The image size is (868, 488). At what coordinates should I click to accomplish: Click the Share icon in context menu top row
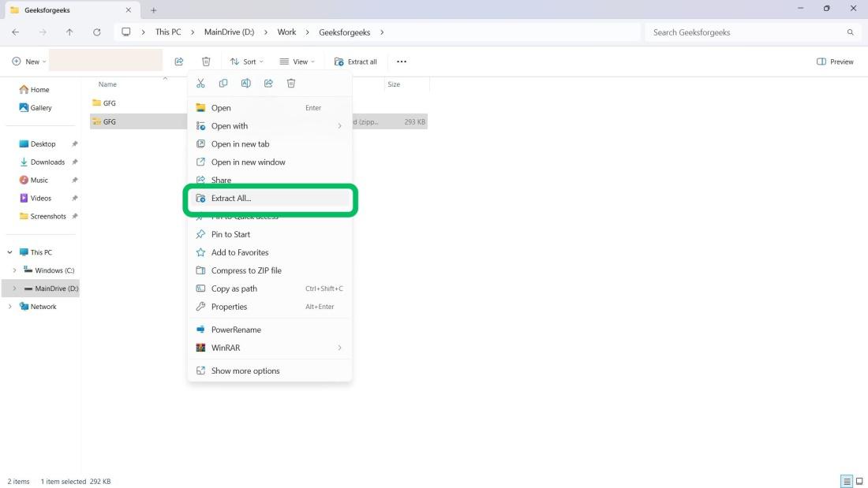tap(268, 83)
